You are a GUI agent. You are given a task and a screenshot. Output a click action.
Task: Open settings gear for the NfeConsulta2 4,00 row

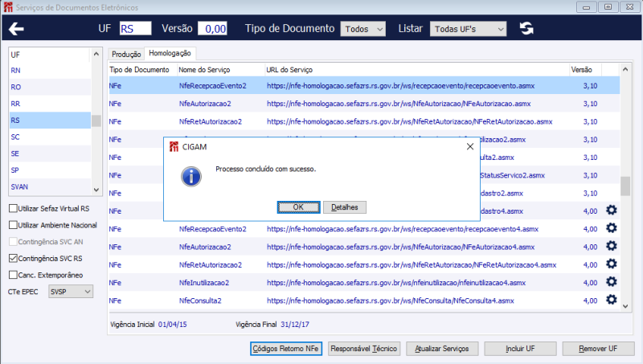612,300
